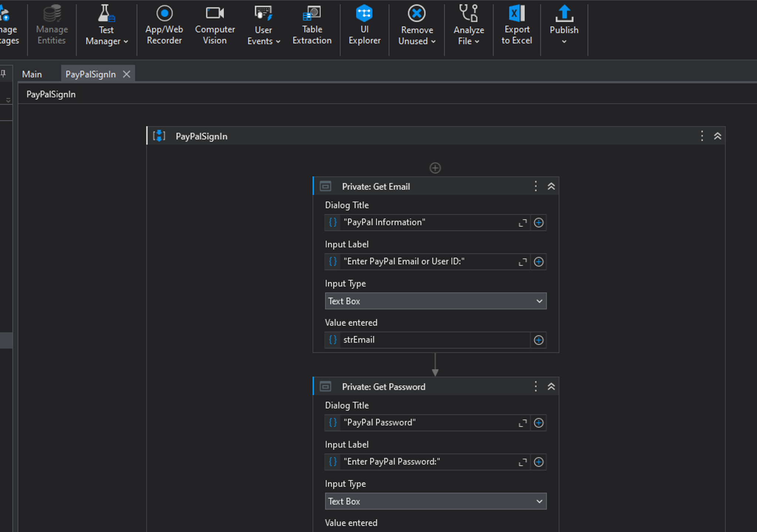Screen dimensions: 757x532
Task: Click plus button beside "PayPal Password"
Action: pyautogui.click(x=539, y=423)
